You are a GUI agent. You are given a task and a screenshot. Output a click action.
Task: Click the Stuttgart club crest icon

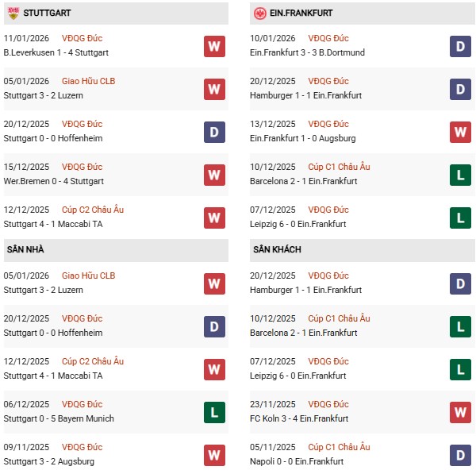[13, 13]
